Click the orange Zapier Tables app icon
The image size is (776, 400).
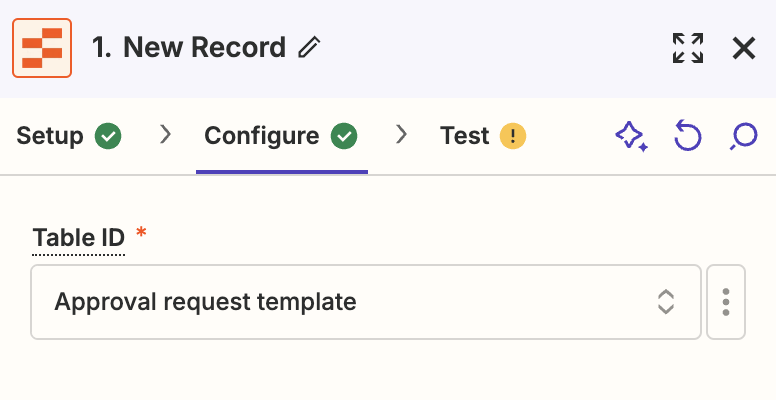click(42, 47)
